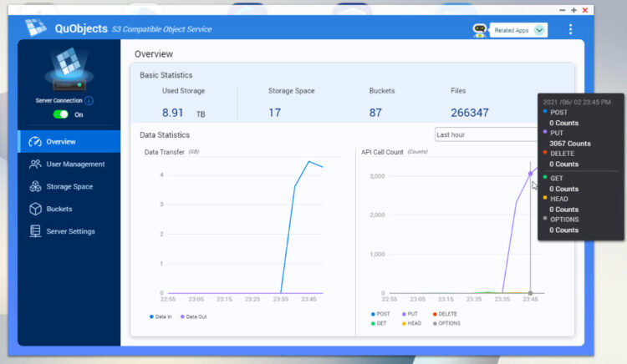Click the Server Connection info icon
627x364 pixels.
pyautogui.click(x=89, y=100)
